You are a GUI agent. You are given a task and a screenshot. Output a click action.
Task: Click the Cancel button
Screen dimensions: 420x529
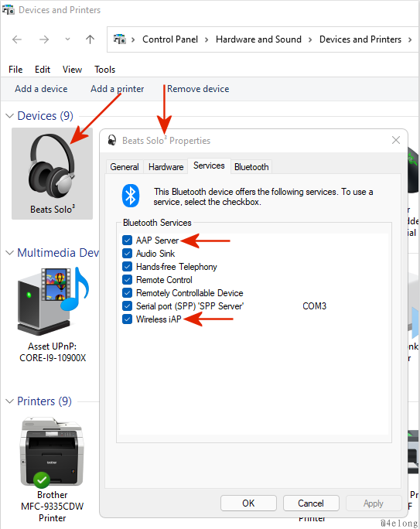[311, 503]
